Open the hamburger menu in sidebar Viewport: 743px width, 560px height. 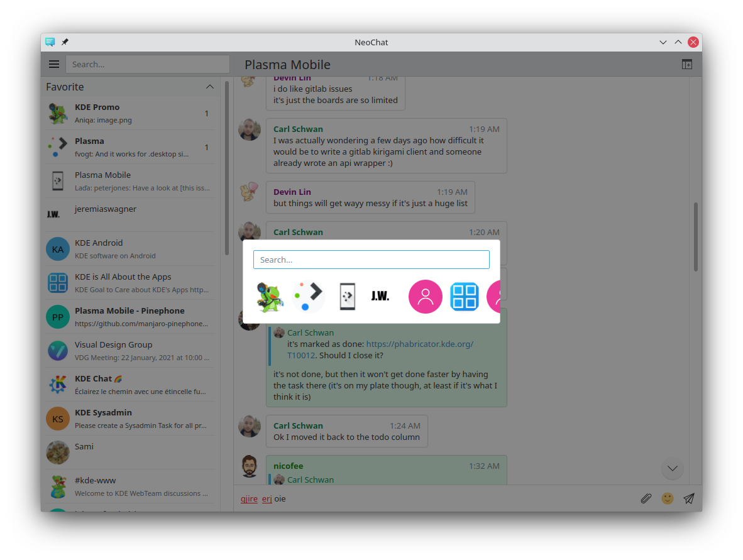pyautogui.click(x=54, y=64)
